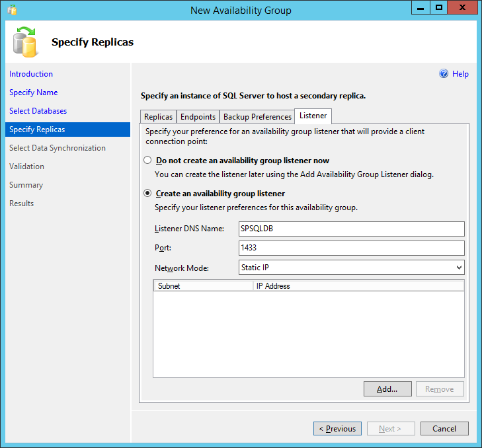
Task: Click the IP Address column header
Action: 358,285
